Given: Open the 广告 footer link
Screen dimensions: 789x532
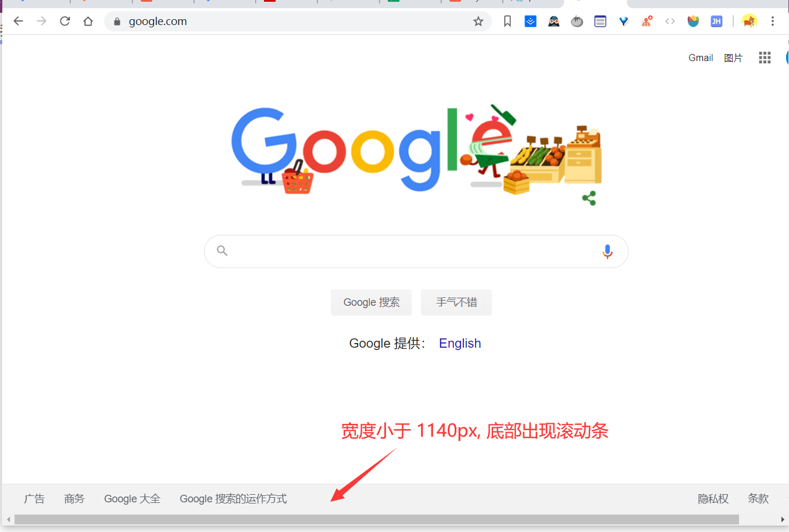Looking at the screenshot, I should (34, 499).
